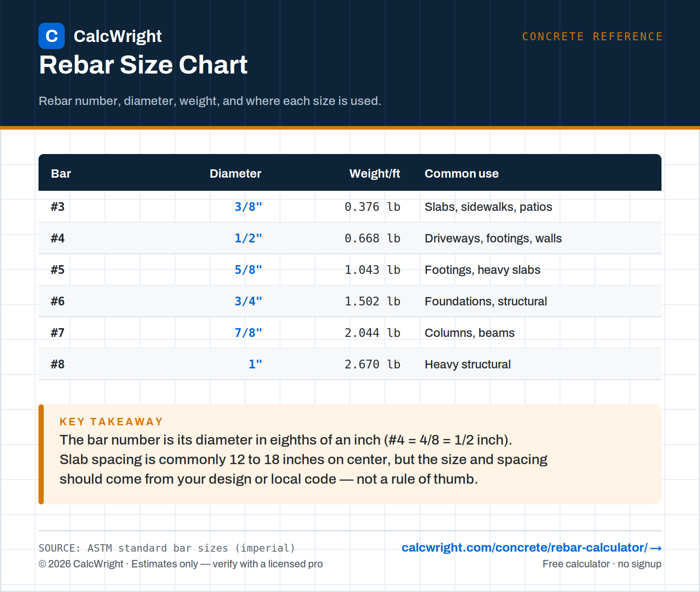
Task: Click the SOURCE: ASTM standard bar sizes text
Action: click(x=167, y=548)
